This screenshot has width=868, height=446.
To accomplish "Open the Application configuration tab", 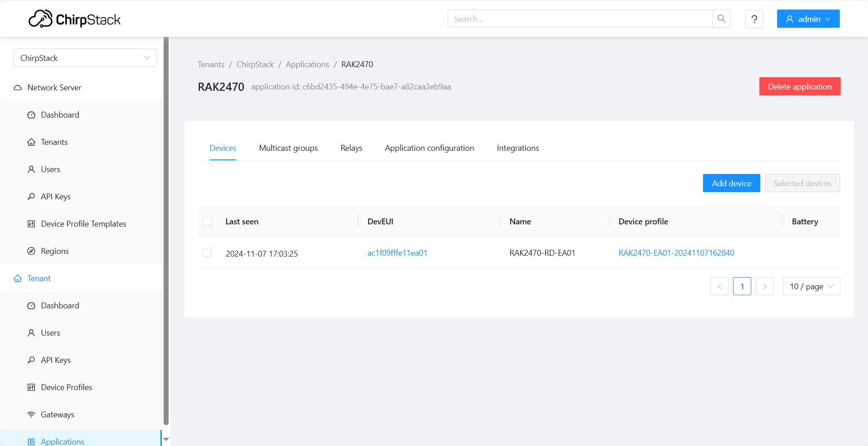I will (429, 148).
